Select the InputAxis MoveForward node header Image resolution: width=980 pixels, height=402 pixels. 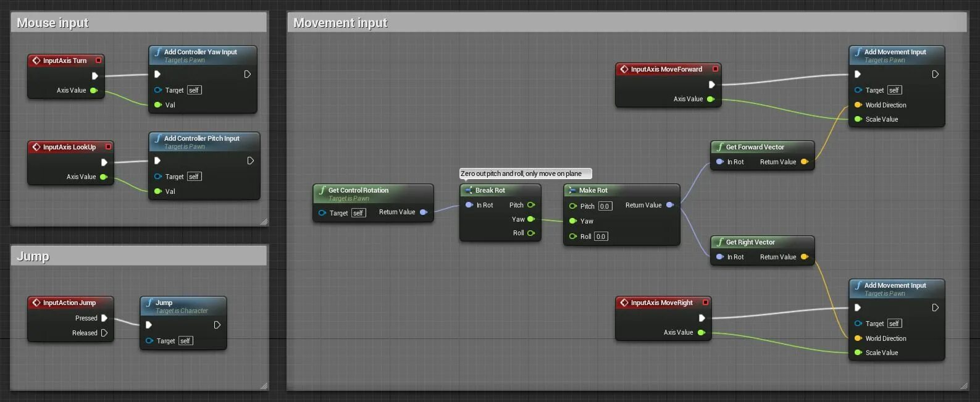tap(669, 69)
